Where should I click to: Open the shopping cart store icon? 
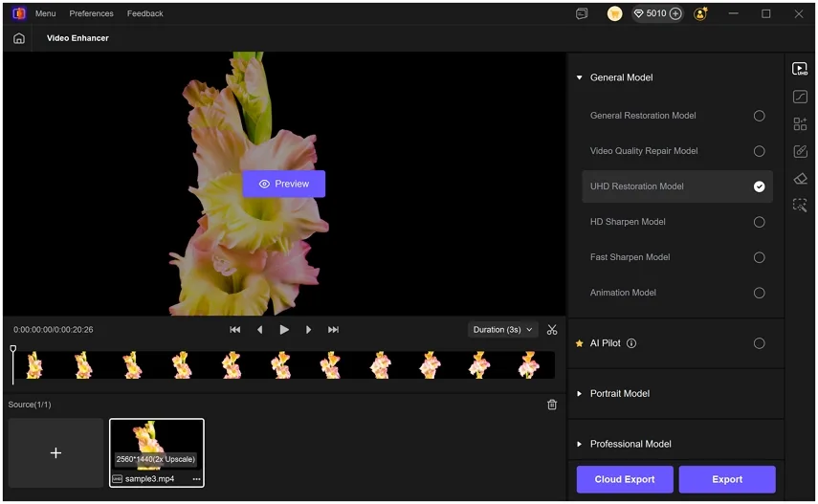point(614,13)
